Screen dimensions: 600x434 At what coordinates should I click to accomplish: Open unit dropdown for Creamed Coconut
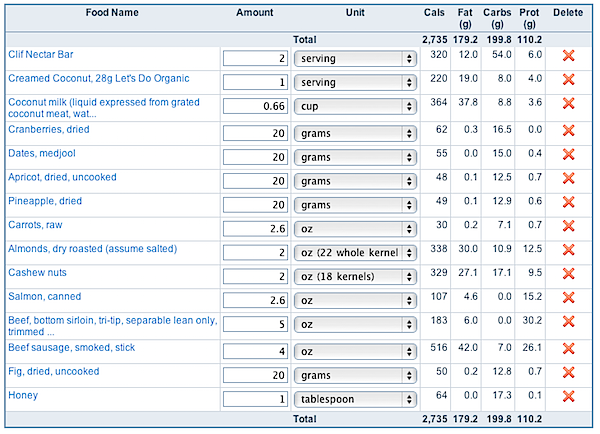(355, 82)
